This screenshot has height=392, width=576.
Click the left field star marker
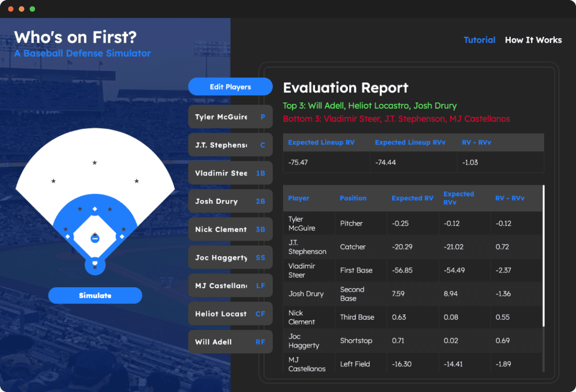click(x=53, y=181)
